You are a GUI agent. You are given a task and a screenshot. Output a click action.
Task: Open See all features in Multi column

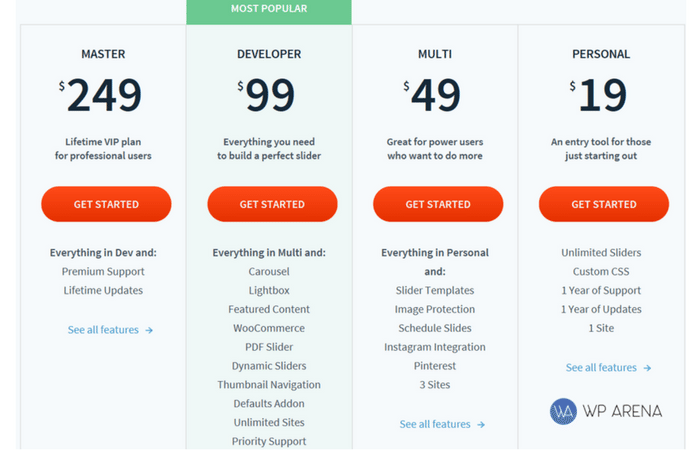tap(435, 424)
